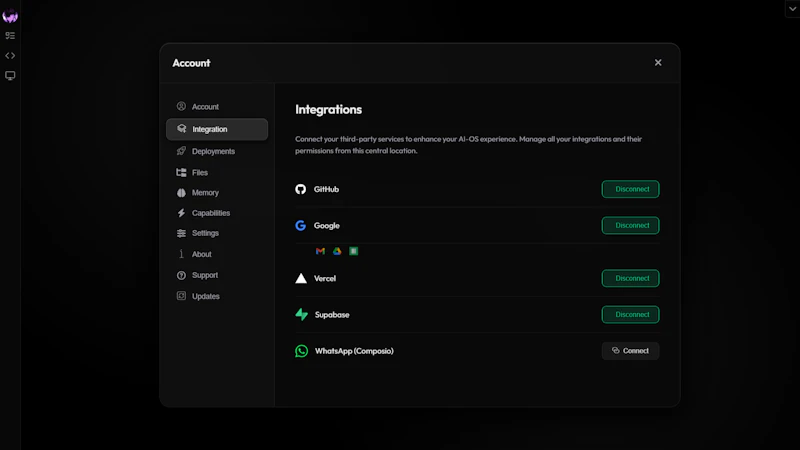Viewport: 800px width, 450px height.
Task: Select the Integration tab
Action: 217,129
